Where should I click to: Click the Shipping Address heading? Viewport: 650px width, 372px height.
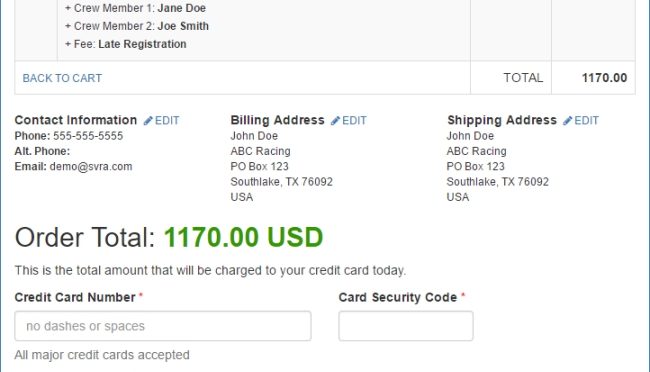(x=502, y=120)
